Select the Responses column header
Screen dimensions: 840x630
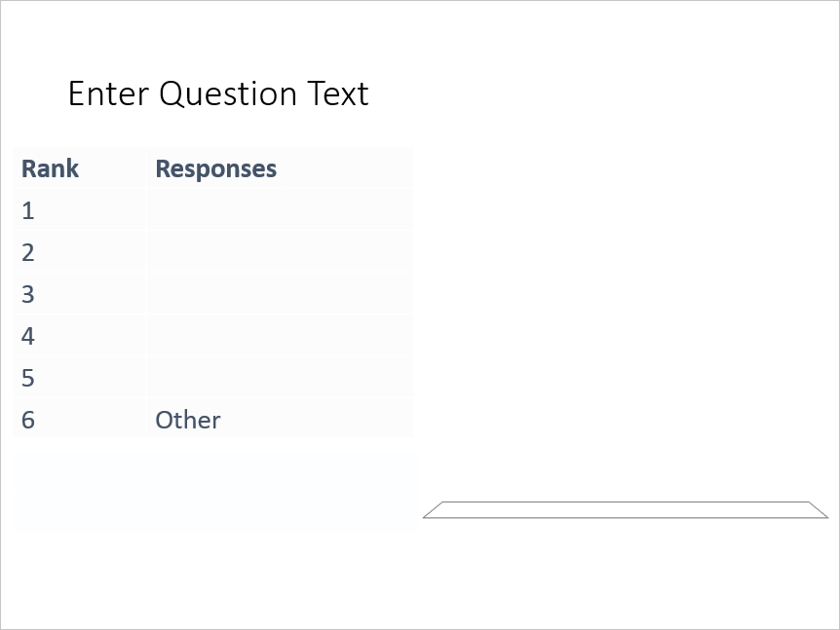(x=216, y=168)
